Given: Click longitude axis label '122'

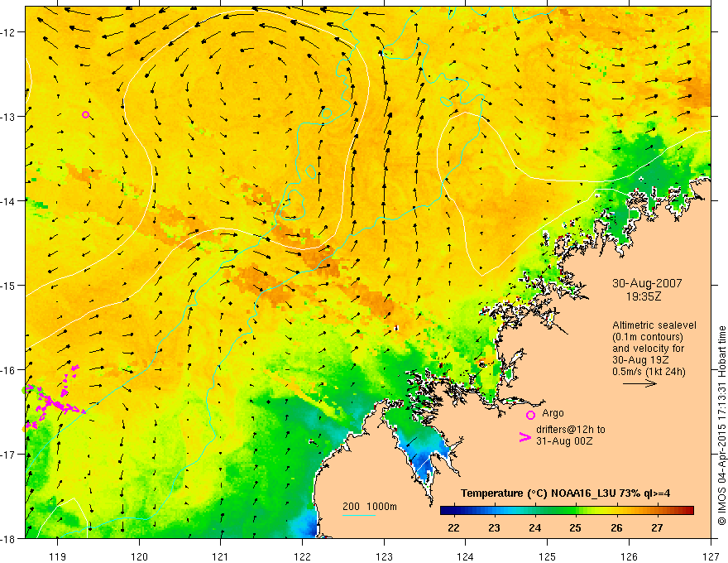Looking at the screenshot, I should [302, 556].
